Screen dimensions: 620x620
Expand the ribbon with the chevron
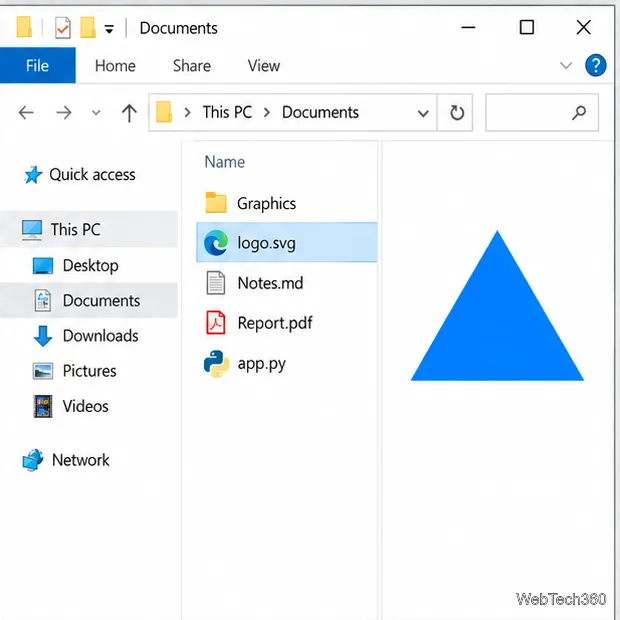(566, 65)
